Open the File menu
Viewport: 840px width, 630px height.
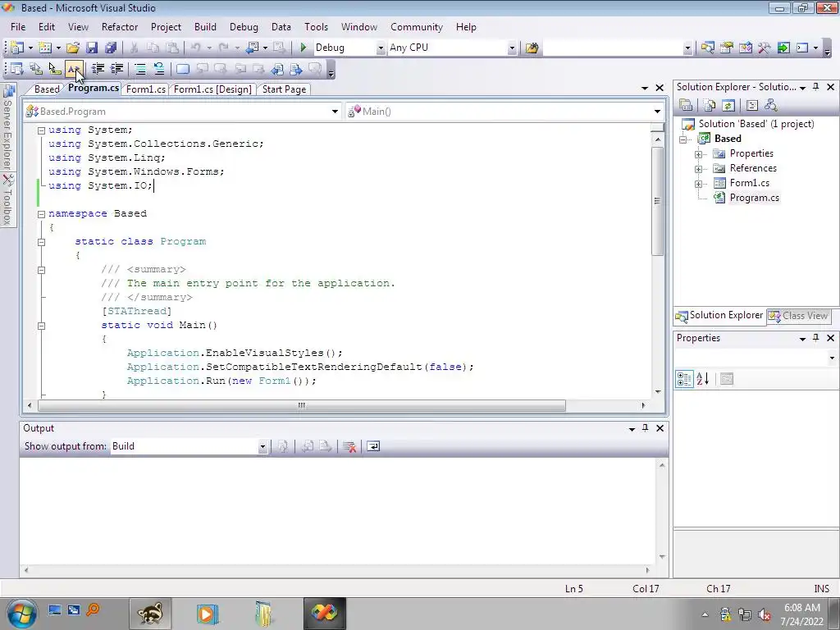coord(18,27)
